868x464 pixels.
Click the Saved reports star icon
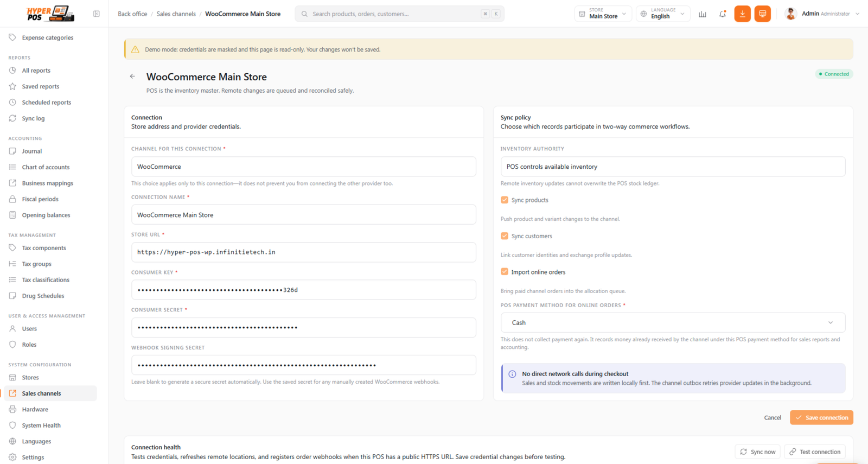click(12, 86)
